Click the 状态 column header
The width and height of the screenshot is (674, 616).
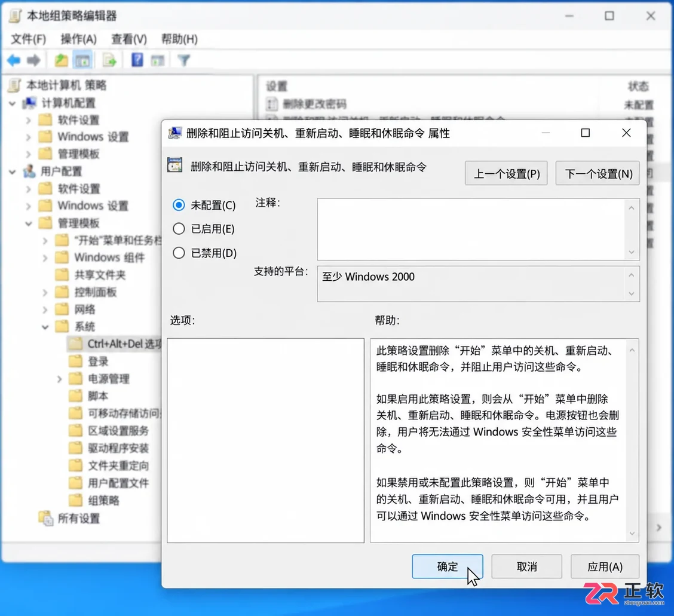tap(638, 87)
